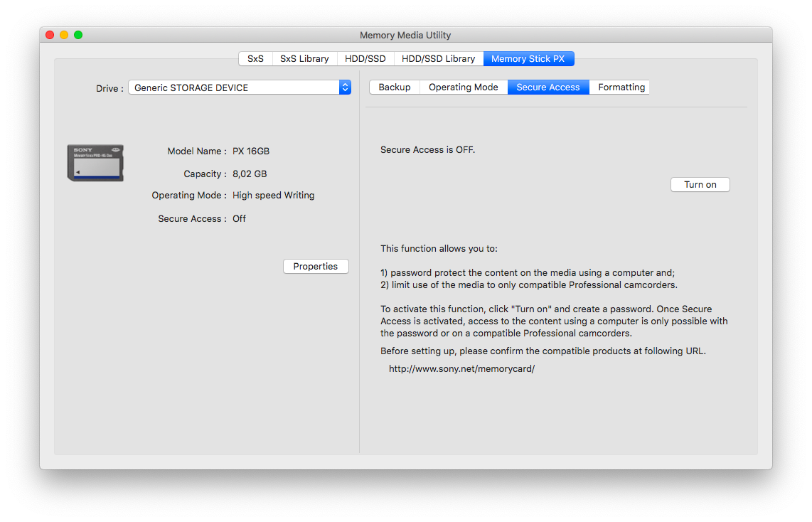This screenshot has width=812, height=522.
Task: Go to the HDD/SSD Library tab
Action: (439, 58)
